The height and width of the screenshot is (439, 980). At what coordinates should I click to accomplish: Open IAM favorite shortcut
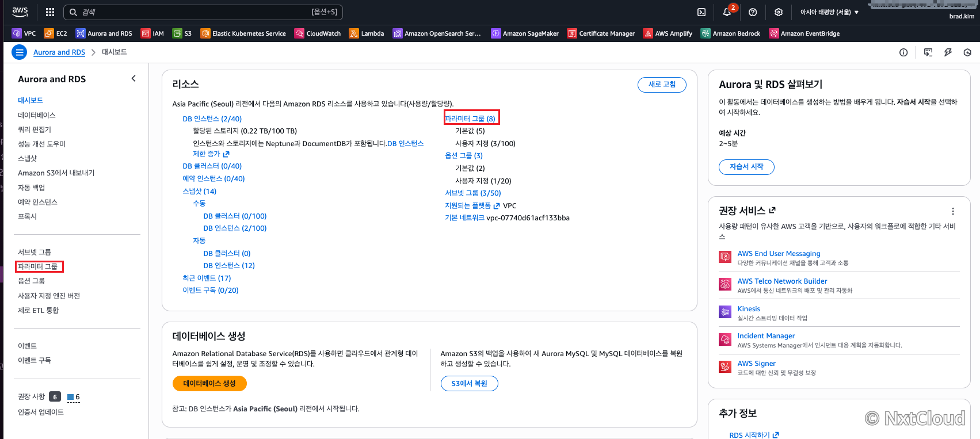tap(152, 33)
